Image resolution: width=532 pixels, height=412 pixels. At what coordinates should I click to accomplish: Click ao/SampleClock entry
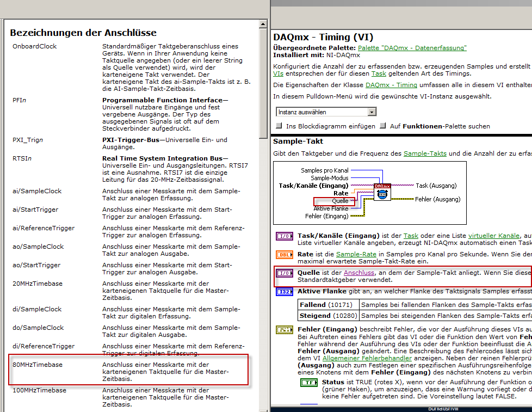pyautogui.click(x=38, y=247)
